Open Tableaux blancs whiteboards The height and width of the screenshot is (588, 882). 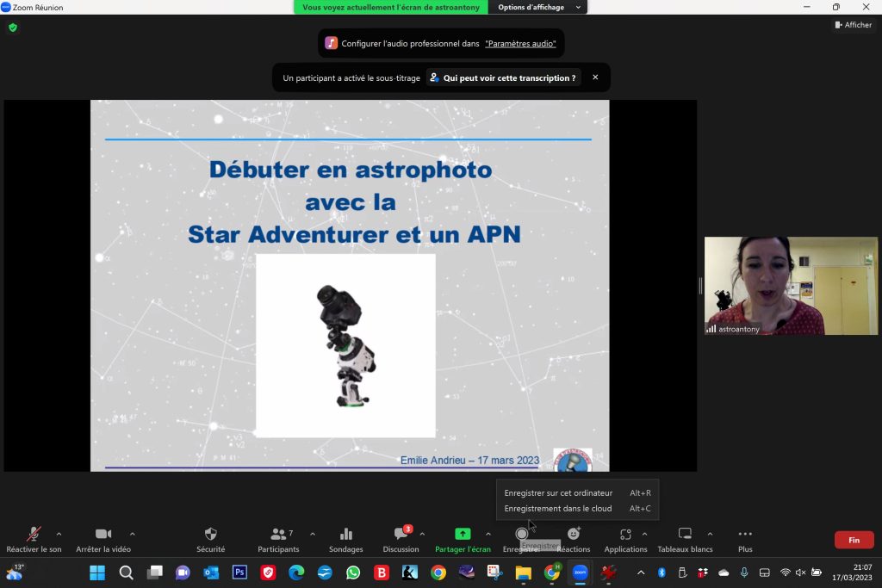(685, 539)
